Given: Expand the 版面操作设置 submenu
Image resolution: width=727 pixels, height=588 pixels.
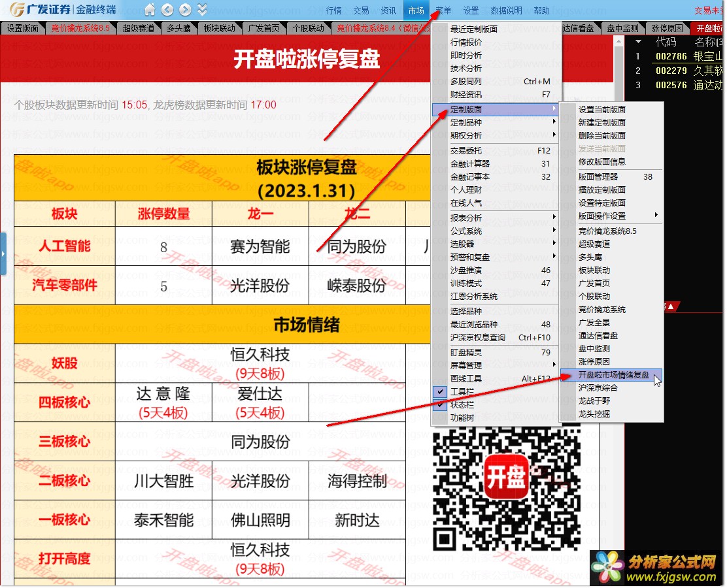Looking at the screenshot, I should pyautogui.click(x=612, y=216).
